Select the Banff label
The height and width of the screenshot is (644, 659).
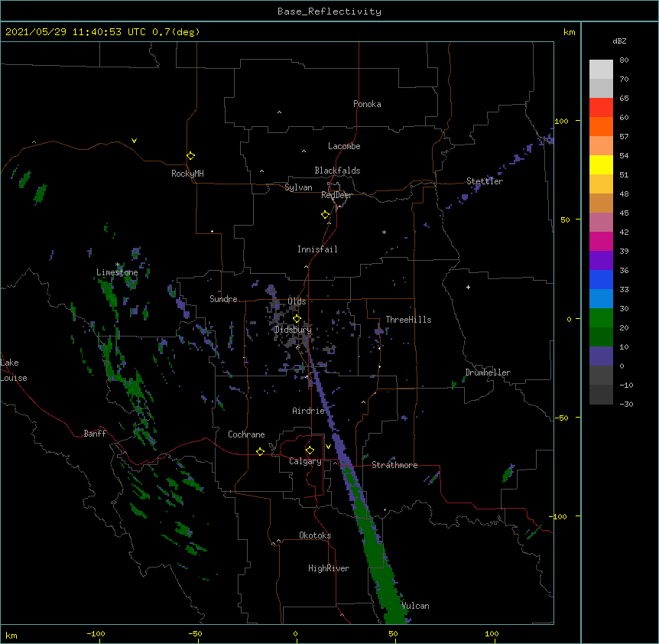pos(95,434)
